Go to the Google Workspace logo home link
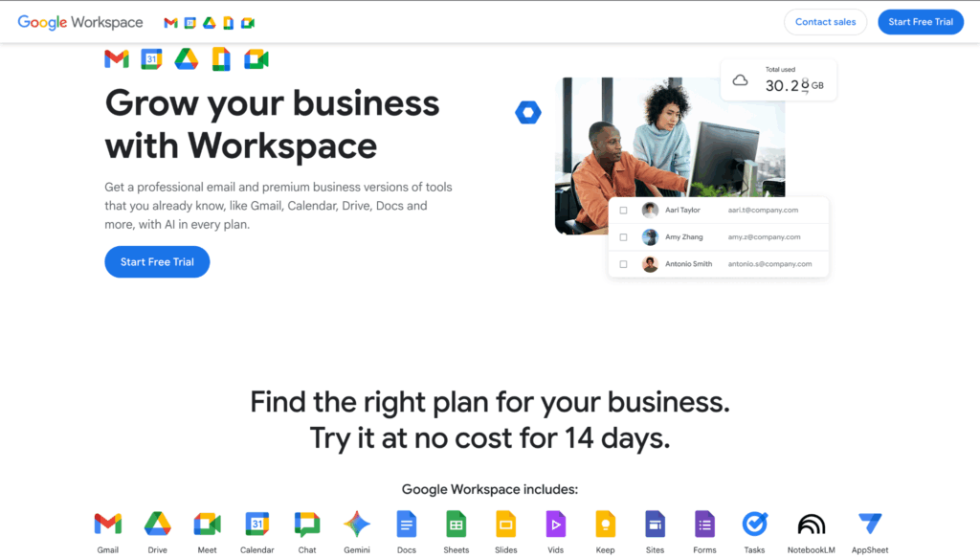This screenshot has width=980, height=558. tap(80, 23)
